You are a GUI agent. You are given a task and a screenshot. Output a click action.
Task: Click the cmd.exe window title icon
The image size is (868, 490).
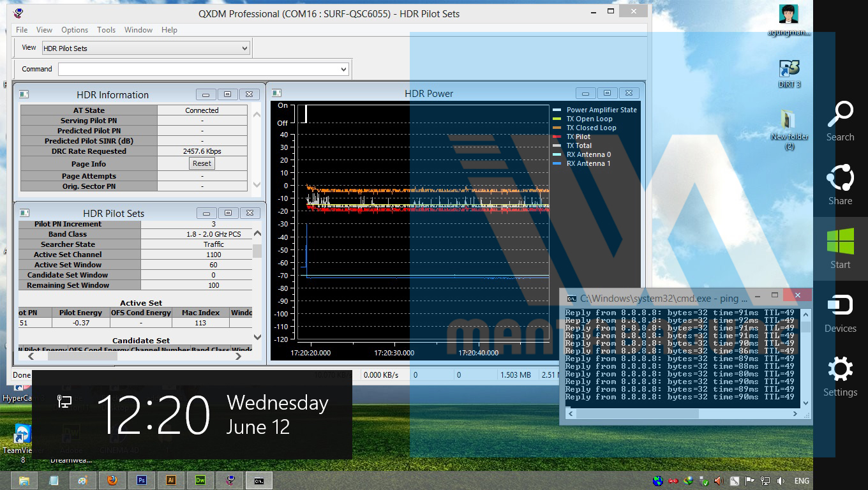(572, 298)
